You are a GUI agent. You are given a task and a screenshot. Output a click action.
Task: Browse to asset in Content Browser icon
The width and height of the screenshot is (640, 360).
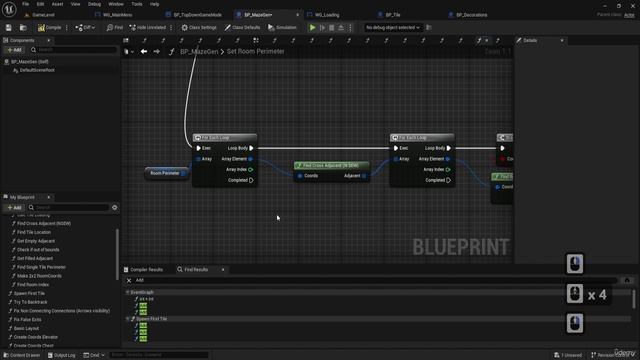pyautogui.click(x=23, y=27)
